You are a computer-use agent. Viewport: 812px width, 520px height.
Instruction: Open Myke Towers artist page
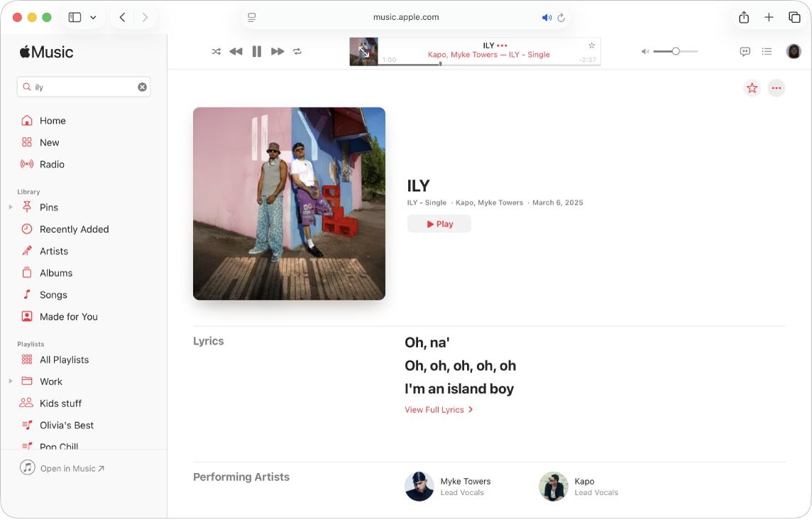465,481
